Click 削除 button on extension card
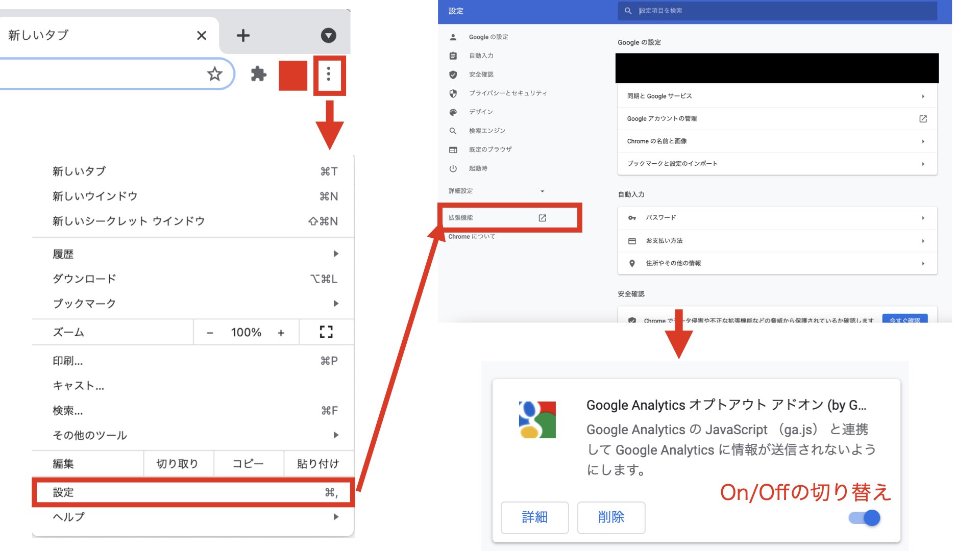Viewport: 980px width, 551px height. coord(611,517)
